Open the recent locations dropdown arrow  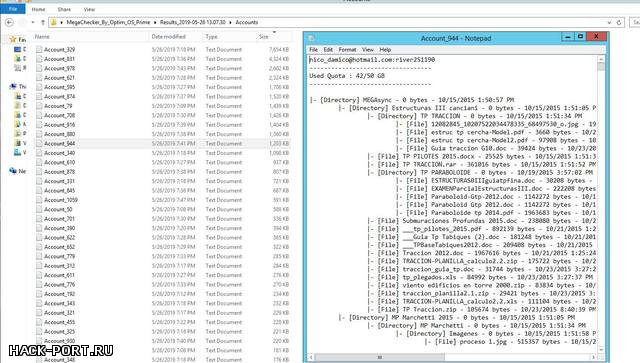click(x=33, y=22)
